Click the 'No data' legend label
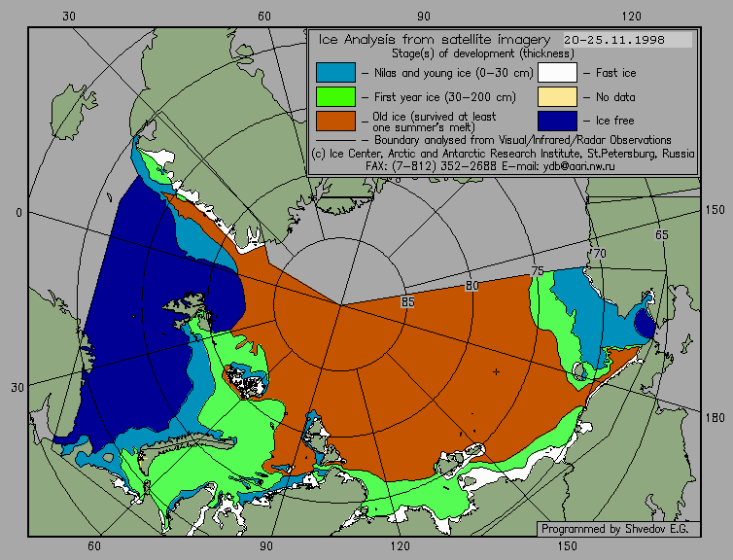The width and height of the screenshot is (733, 560). click(x=615, y=97)
